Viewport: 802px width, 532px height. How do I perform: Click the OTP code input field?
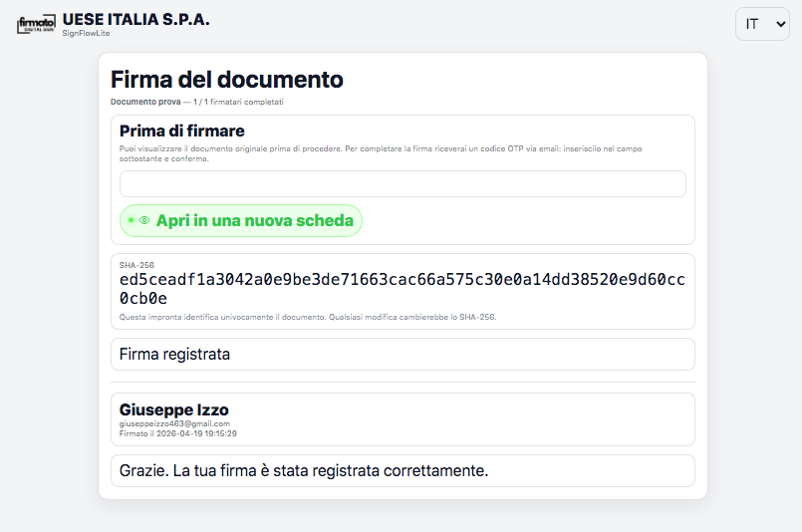(x=402, y=184)
